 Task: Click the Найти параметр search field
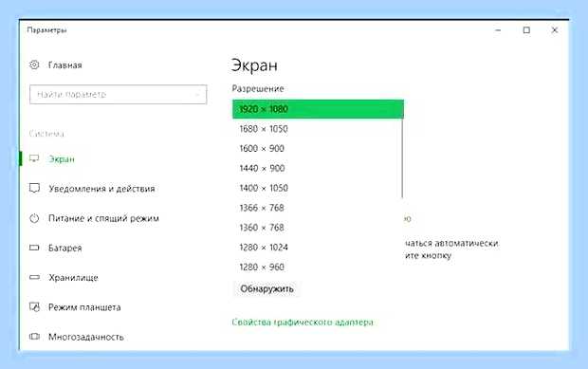point(119,94)
